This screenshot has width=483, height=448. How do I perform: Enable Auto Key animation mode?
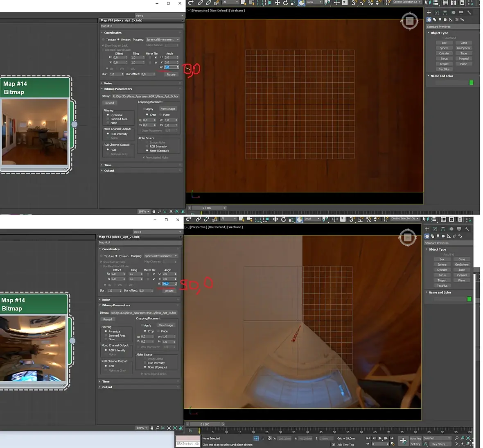(416, 438)
